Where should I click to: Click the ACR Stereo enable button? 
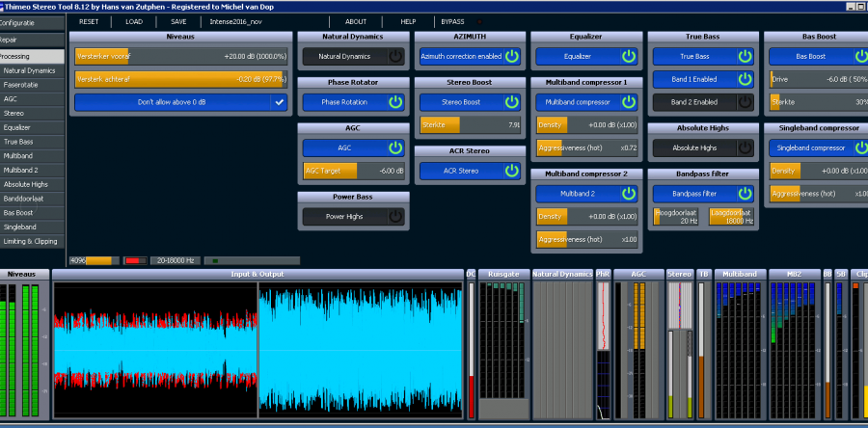coord(470,171)
